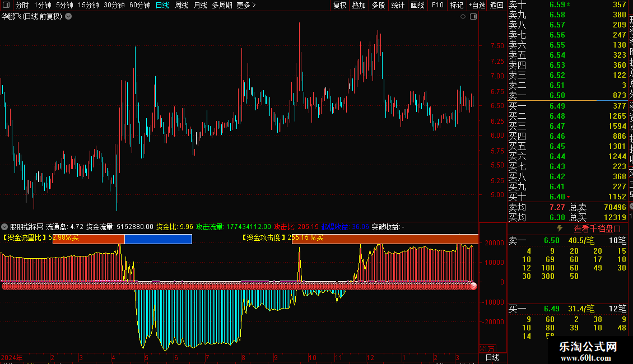Open the 多股 multi-stock view
The image size is (633, 364).
pyautogui.click(x=378, y=5)
